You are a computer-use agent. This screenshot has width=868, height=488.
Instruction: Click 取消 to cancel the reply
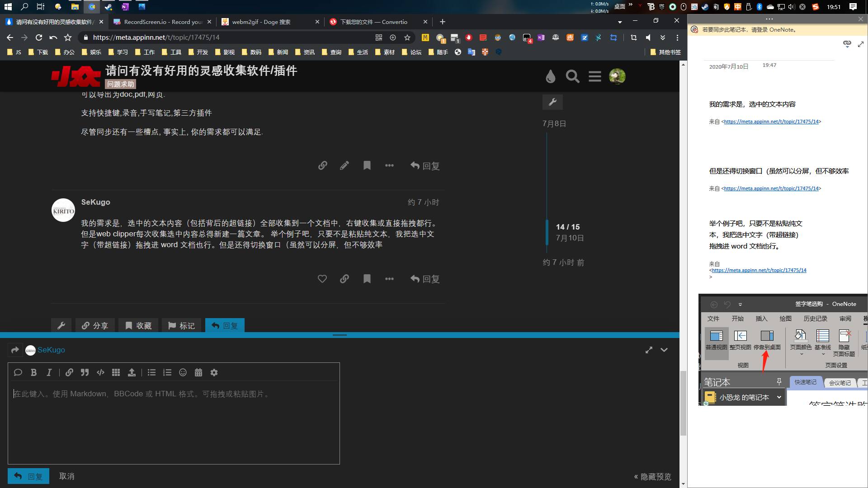click(x=66, y=476)
